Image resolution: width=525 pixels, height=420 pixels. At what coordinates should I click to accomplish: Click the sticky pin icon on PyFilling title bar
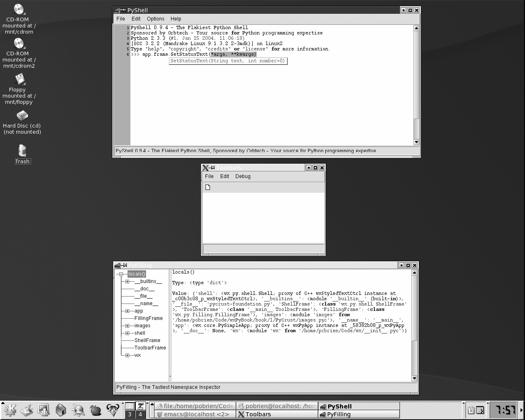(124, 265)
